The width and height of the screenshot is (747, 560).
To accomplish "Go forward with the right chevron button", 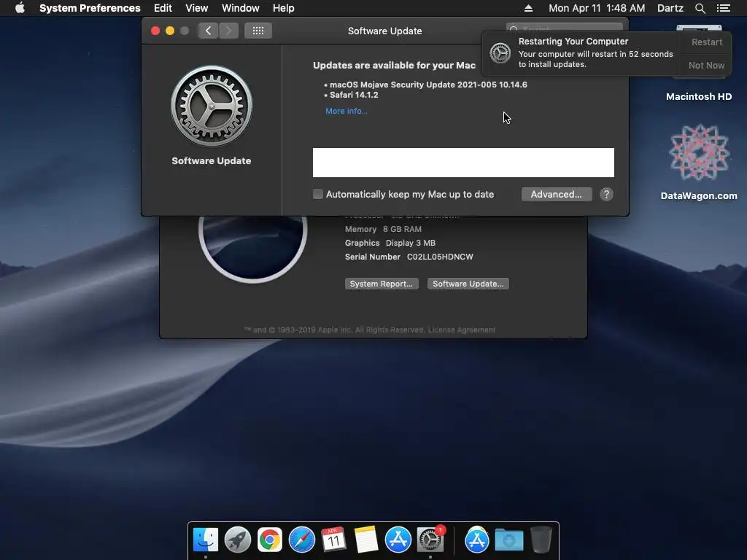I will 228,31.
